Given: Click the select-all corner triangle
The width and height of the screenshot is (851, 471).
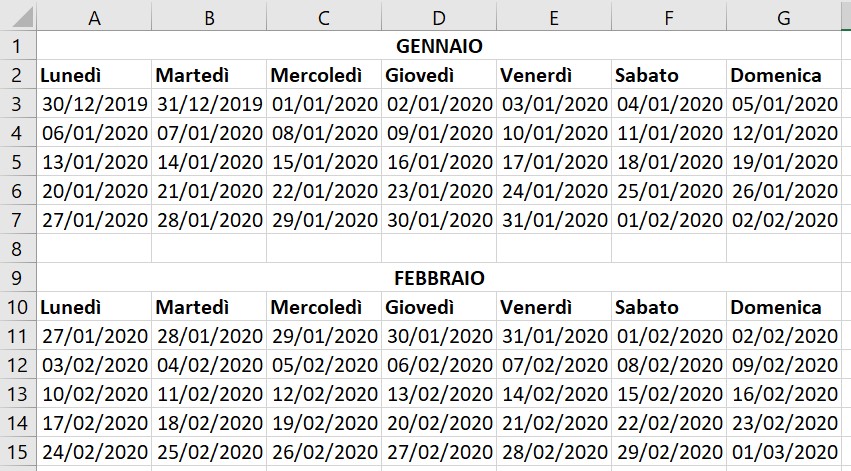Looking at the screenshot, I should coord(18,17).
